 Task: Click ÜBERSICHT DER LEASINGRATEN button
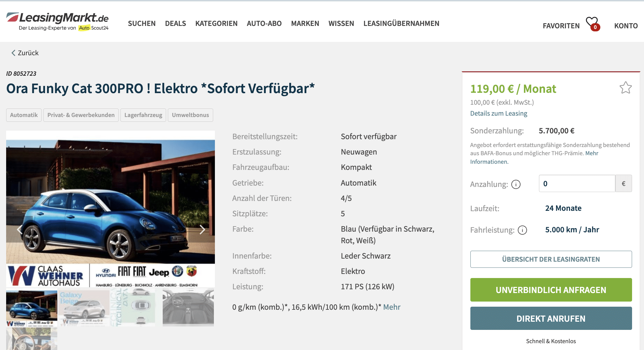[551, 259]
